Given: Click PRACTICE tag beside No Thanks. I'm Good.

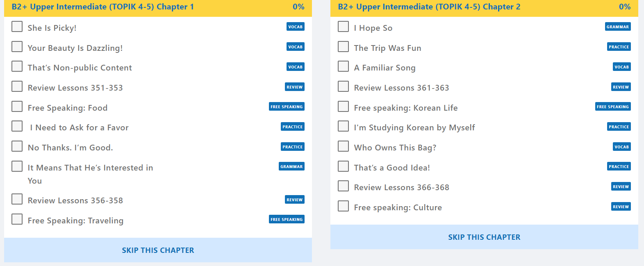Looking at the screenshot, I should click(x=293, y=147).
